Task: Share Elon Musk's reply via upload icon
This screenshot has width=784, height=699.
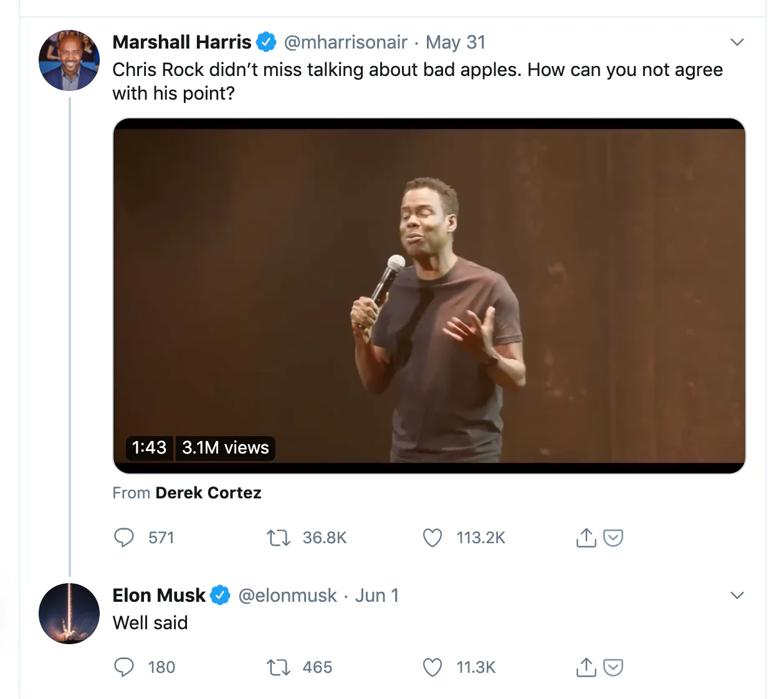Action: coord(586,667)
